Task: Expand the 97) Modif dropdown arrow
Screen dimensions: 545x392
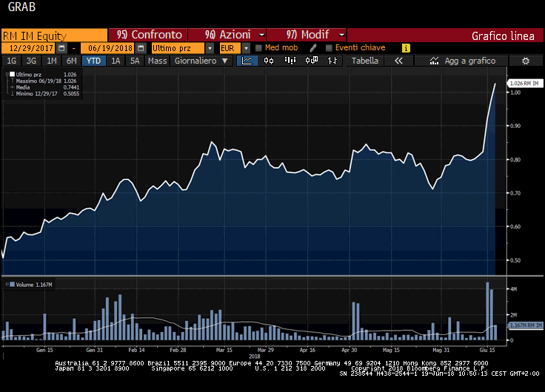Action: click(341, 35)
